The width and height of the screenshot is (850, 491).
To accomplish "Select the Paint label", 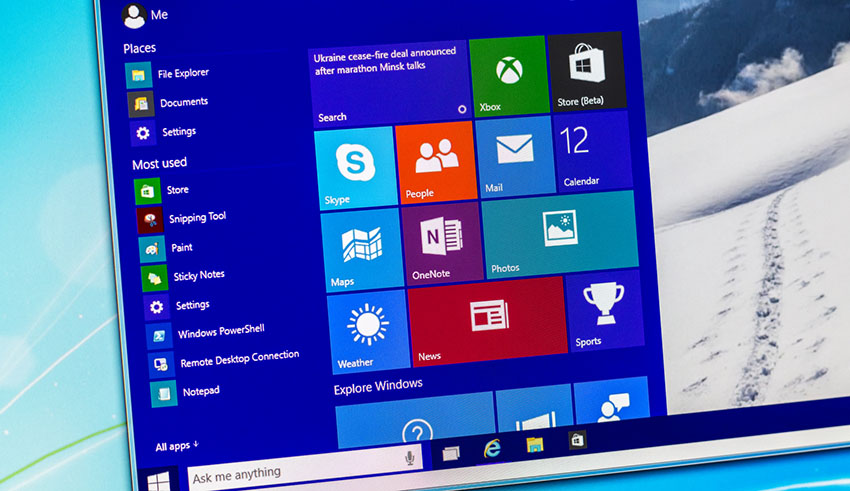I will 182,248.
